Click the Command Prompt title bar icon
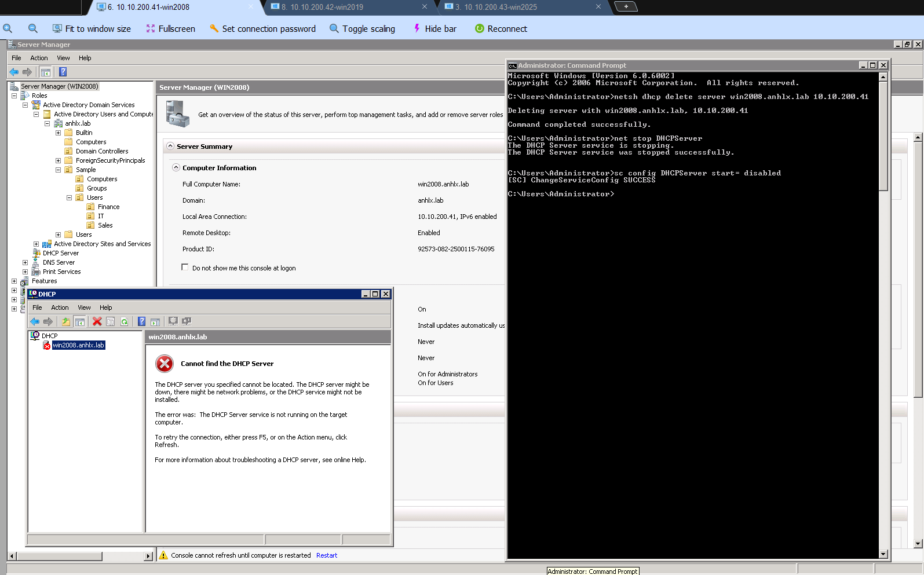Image resolution: width=924 pixels, height=575 pixels. 512,65
